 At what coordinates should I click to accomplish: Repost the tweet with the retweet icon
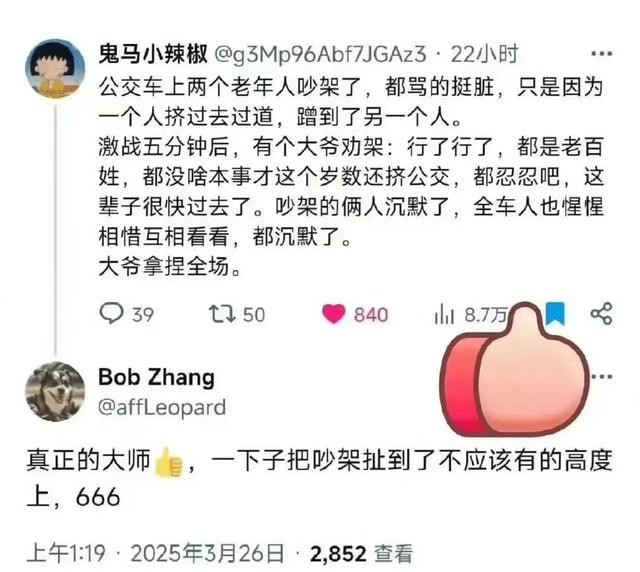[x=222, y=314]
